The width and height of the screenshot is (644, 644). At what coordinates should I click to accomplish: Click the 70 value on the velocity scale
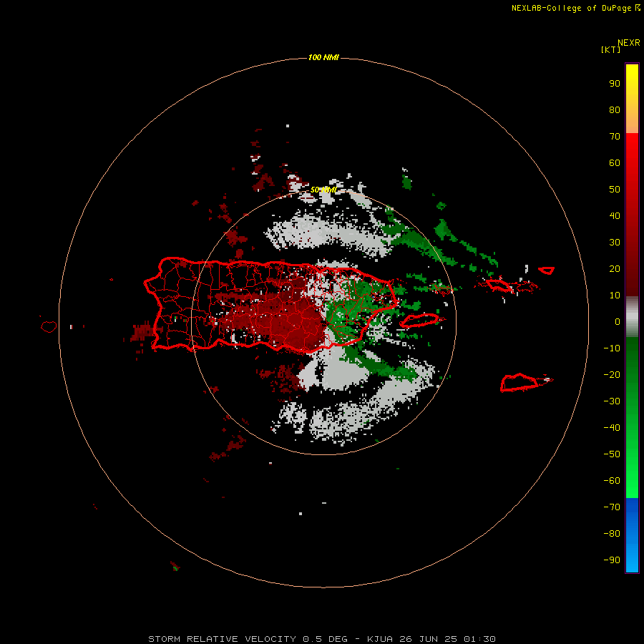tap(615, 137)
